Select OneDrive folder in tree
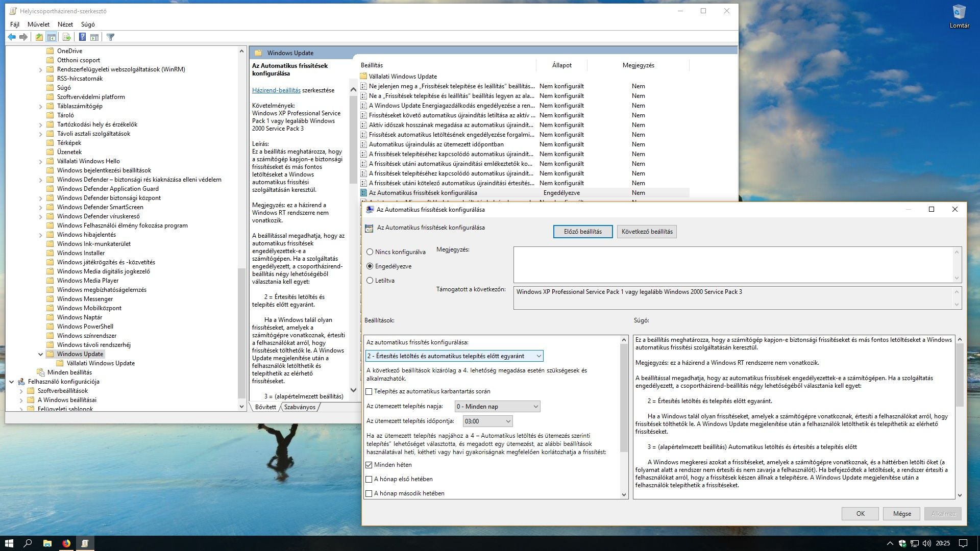Screen dimensions: 980x551 coord(69,51)
